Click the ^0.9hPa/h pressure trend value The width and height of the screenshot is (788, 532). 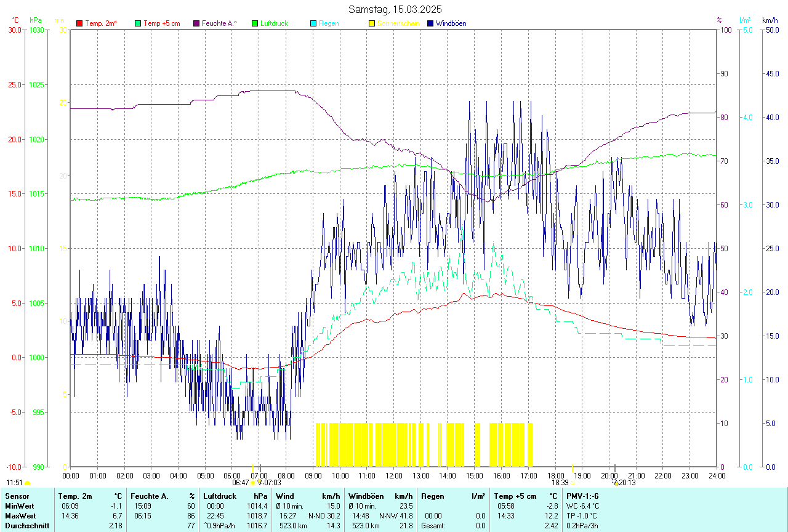[x=220, y=526]
